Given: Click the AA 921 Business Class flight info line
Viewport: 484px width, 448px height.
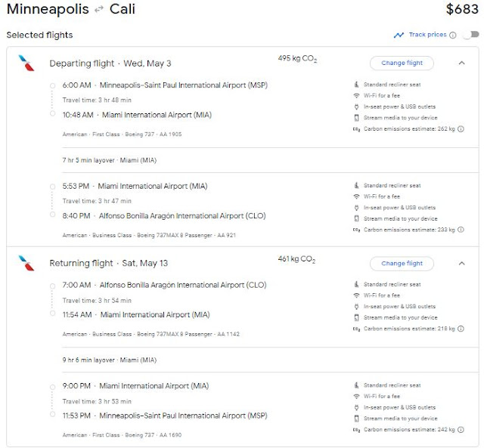Looking at the screenshot, I should click(149, 235).
